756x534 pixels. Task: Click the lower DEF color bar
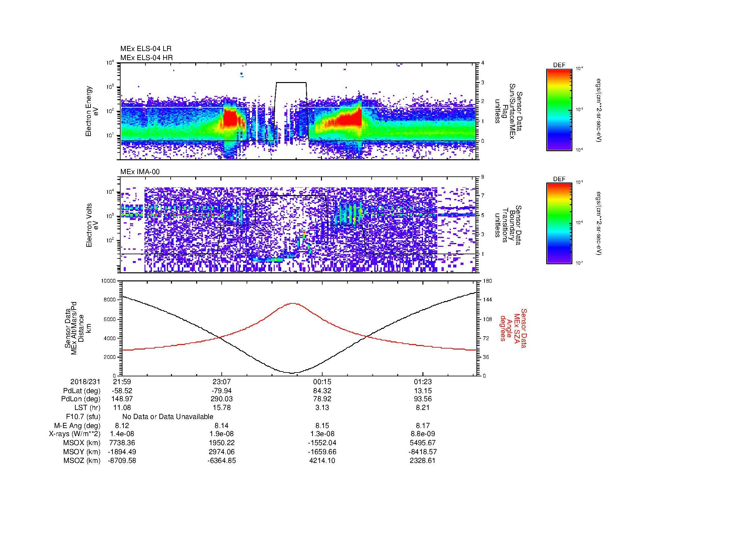[559, 224]
